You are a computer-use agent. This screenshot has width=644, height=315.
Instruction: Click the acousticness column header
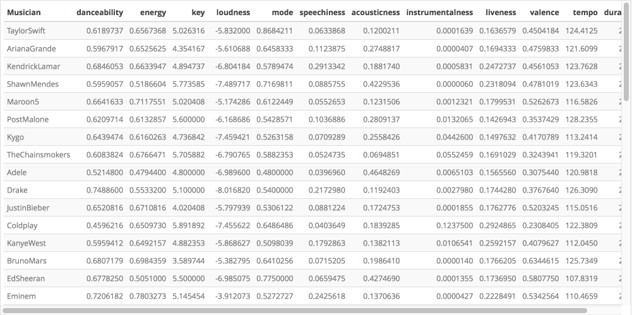[x=376, y=13]
